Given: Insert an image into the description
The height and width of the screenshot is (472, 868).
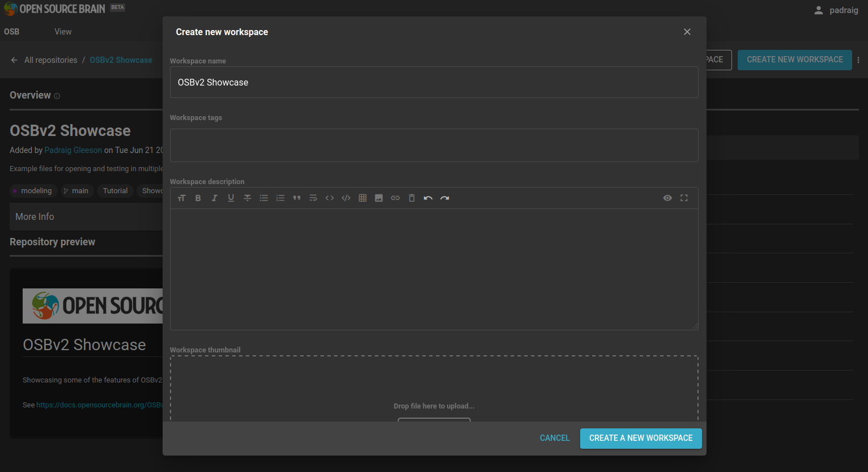Looking at the screenshot, I should coord(379,198).
